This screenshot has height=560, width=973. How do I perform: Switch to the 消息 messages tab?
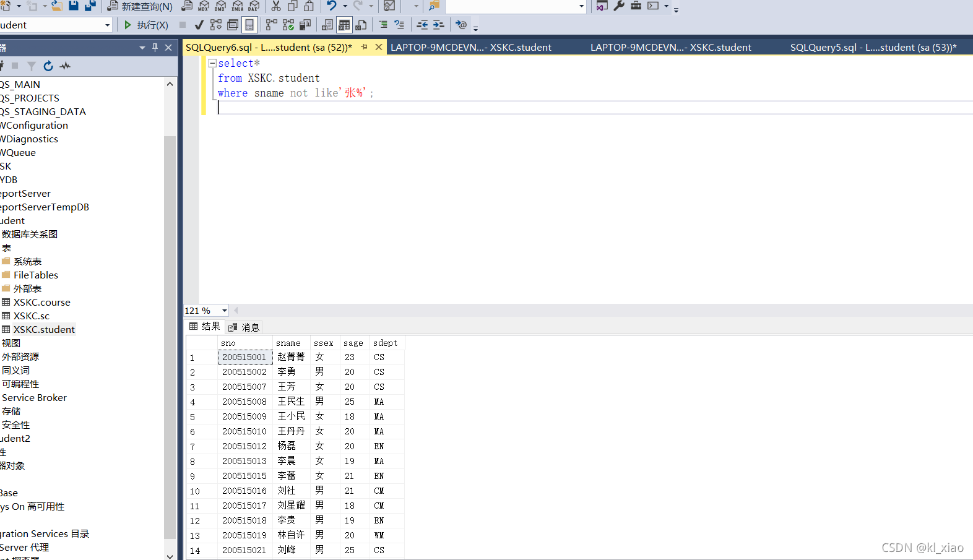(x=244, y=327)
